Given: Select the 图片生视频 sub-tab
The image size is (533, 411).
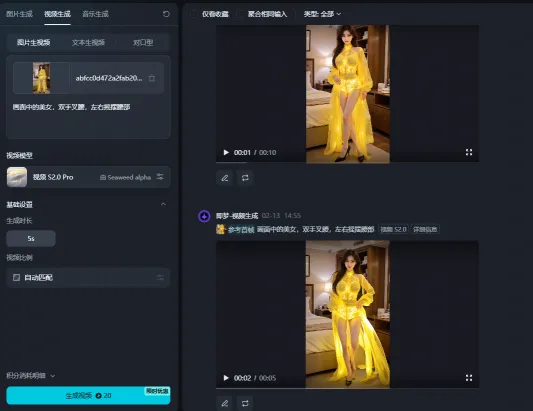Looking at the screenshot, I should tap(34, 42).
